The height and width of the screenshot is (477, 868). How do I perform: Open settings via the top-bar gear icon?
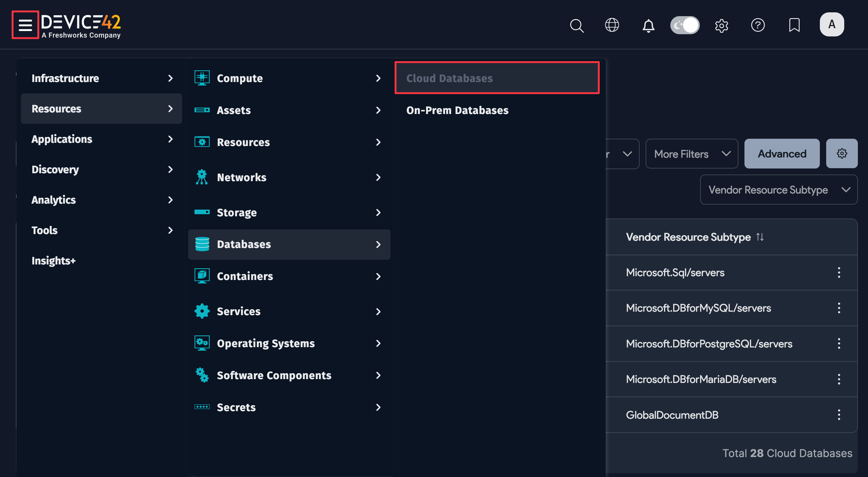(x=722, y=25)
